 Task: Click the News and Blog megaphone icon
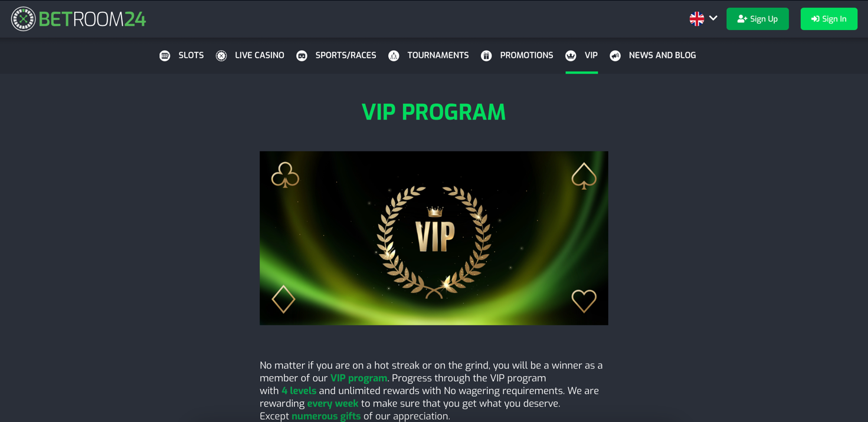pyautogui.click(x=615, y=55)
